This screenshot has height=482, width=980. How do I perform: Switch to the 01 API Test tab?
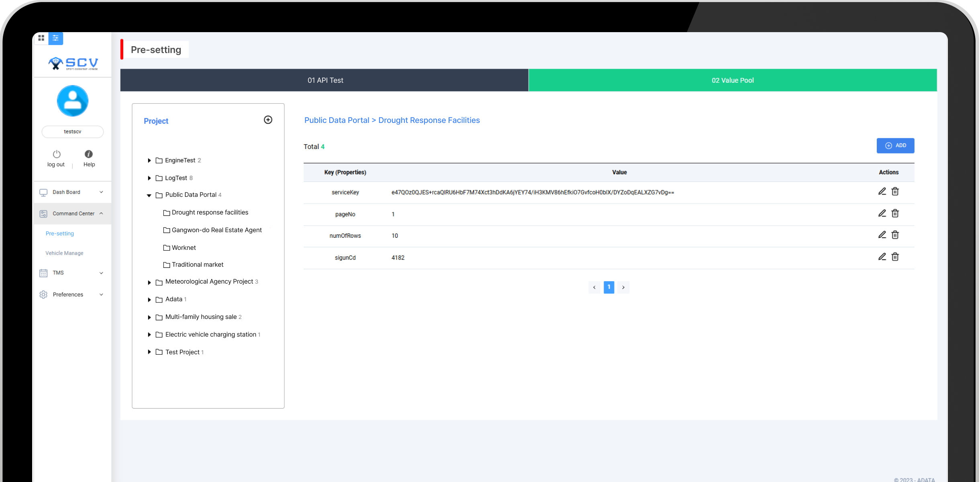coord(325,80)
